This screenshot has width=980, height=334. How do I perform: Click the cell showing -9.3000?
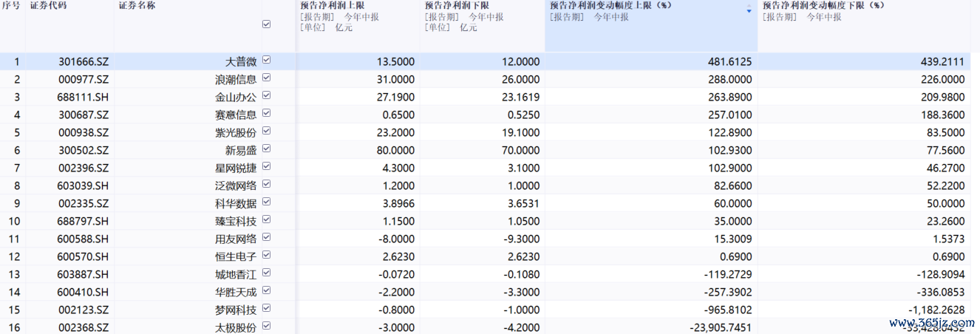521,239
